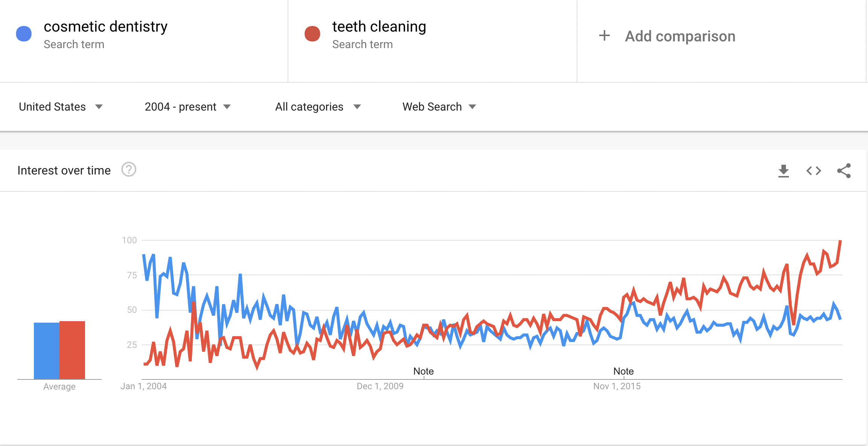
Task: Click the blue average bar
Action: [x=47, y=350]
